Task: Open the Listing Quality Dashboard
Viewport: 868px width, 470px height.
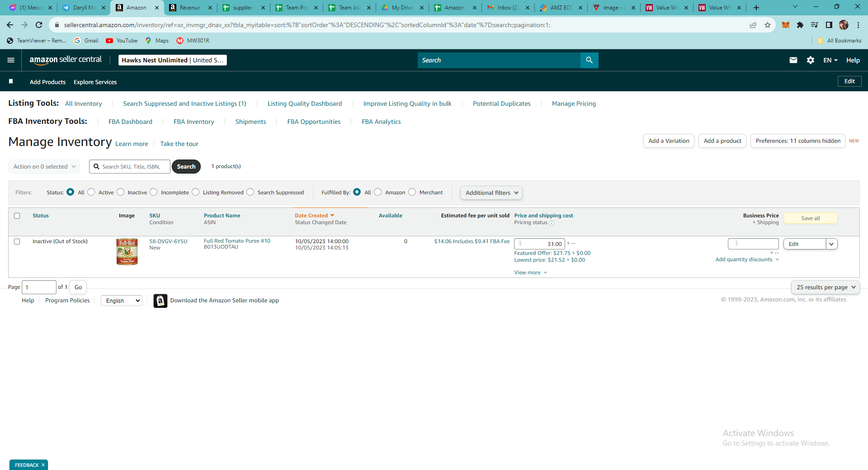Action: (x=305, y=103)
